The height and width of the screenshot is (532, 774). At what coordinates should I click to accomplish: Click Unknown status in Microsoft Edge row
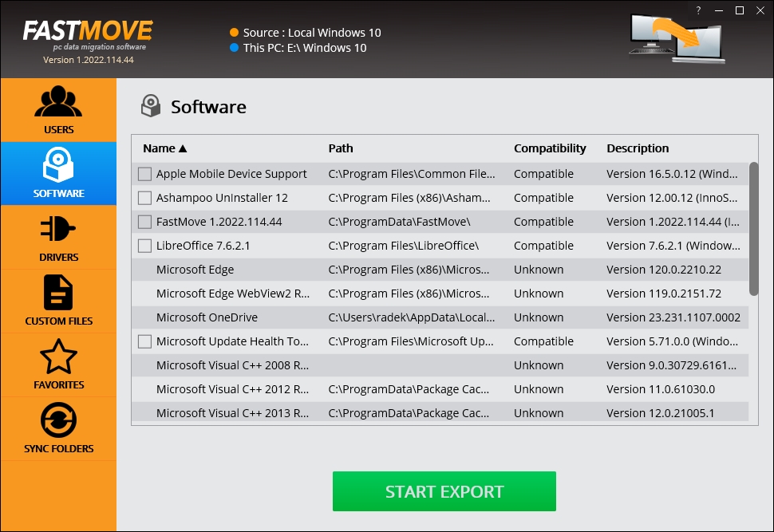point(539,270)
